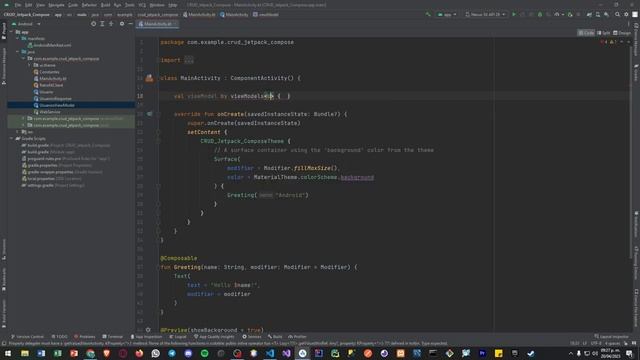The width and height of the screenshot is (640, 360).
Task: Switch editor to Split view
Action: click(x=604, y=33)
